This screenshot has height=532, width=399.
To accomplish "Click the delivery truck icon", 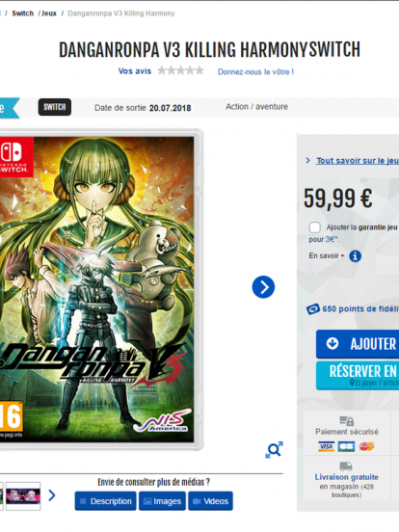I will [x=346, y=466].
